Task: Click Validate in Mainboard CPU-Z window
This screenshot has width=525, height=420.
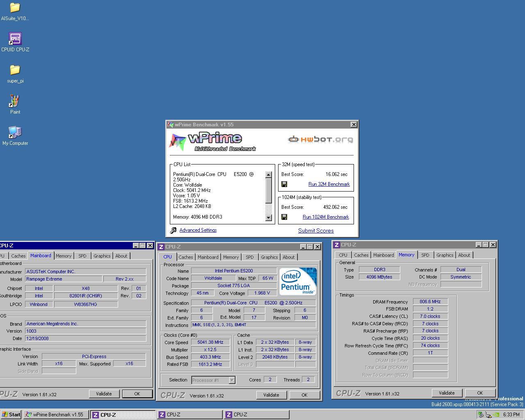Action: coord(104,394)
